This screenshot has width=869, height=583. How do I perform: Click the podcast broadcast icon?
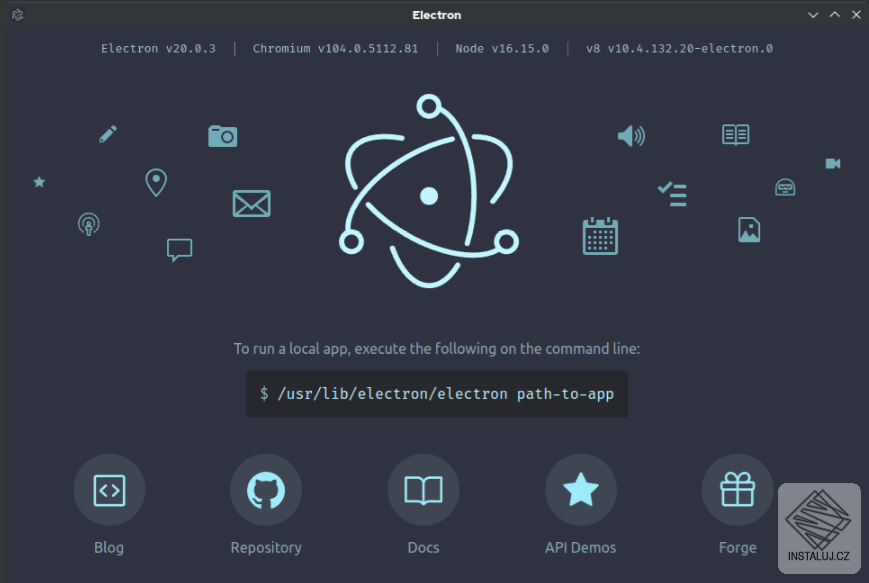point(89,224)
